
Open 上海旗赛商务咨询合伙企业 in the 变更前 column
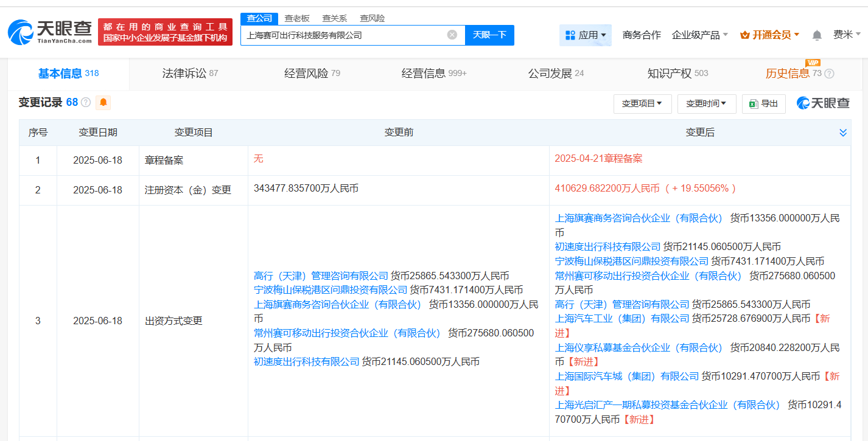[338, 304]
